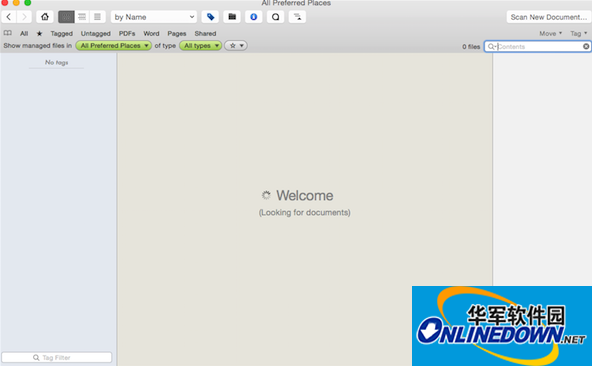The width and height of the screenshot is (592, 366).
Task: Open the Tag dropdown menu
Action: pos(578,34)
